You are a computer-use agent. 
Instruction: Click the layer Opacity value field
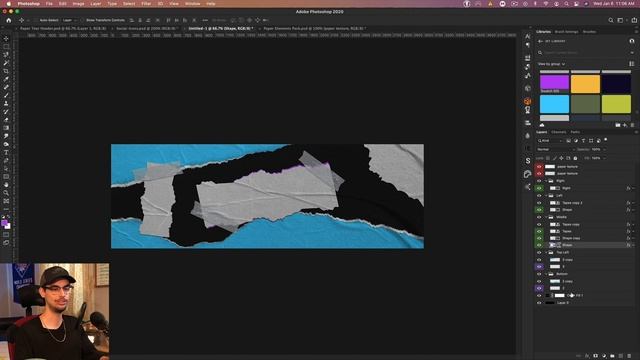click(596, 149)
